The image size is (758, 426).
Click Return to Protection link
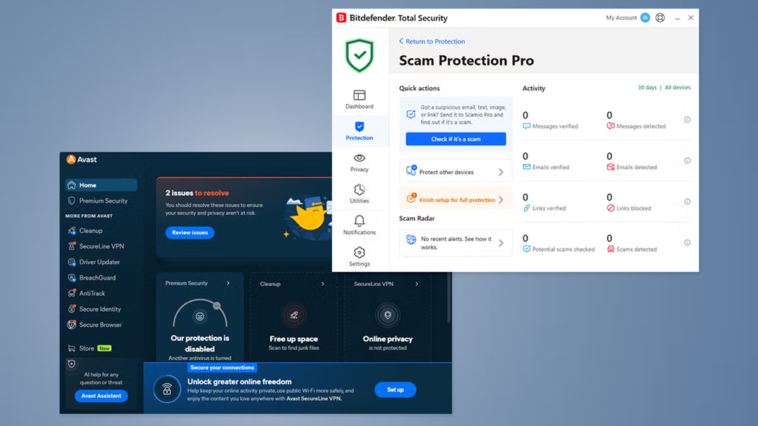pyautogui.click(x=432, y=42)
